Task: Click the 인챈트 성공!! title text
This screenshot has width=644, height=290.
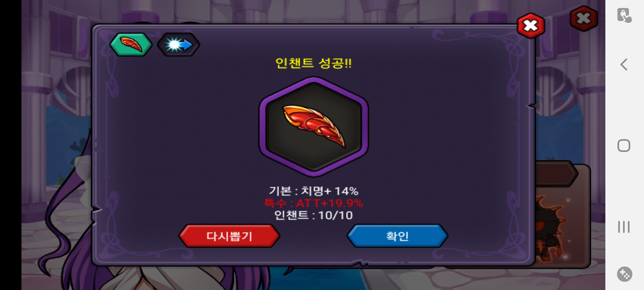Action: (313, 63)
